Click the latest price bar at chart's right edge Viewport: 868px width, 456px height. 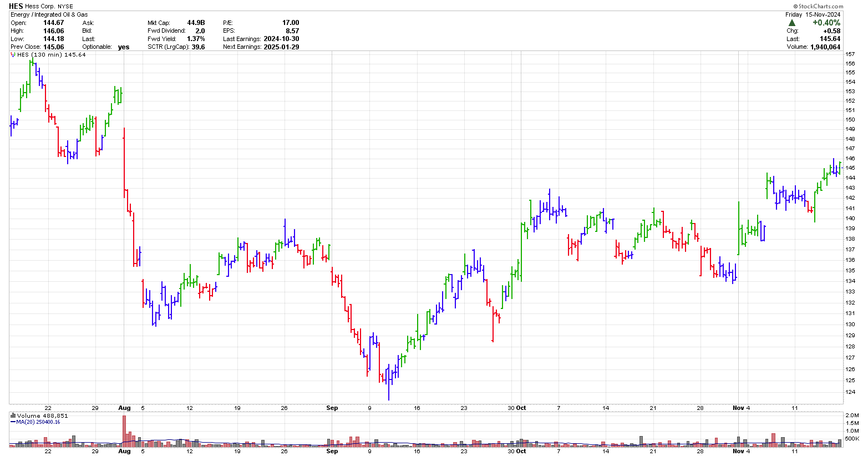(840, 168)
